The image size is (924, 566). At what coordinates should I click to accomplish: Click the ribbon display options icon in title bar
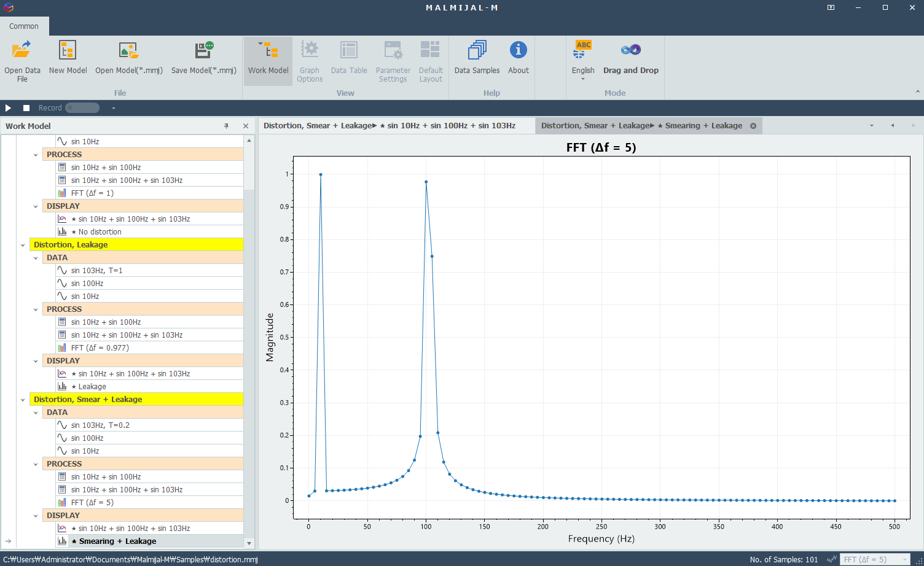pos(831,7)
